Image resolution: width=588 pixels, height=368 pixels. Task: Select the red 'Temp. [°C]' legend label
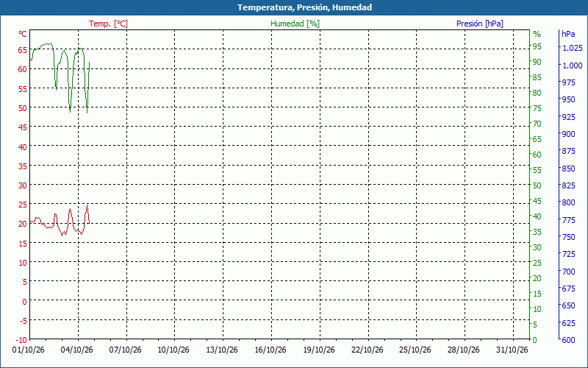pyautogui.click(x=108, y=24)
